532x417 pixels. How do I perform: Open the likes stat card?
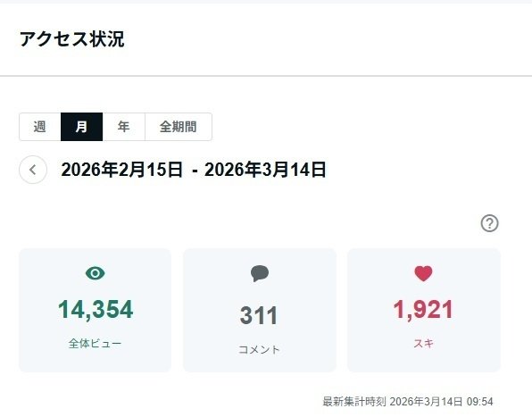click(x=423, y=310)
